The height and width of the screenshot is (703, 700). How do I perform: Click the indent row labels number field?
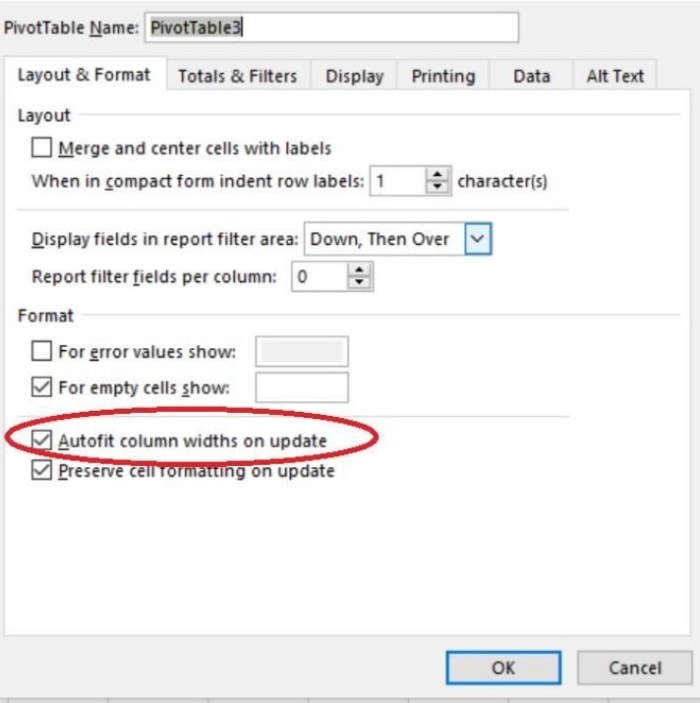coord(398,181)
